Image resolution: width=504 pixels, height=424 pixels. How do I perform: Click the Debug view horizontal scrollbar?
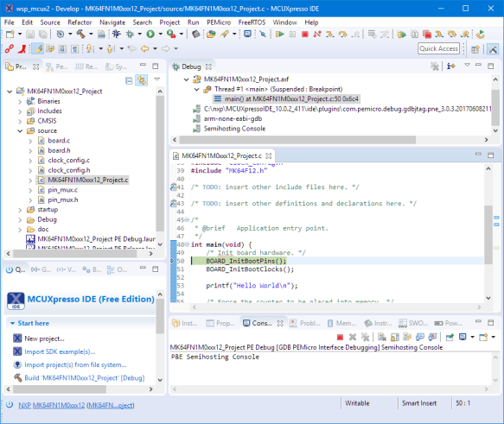(x=297, y=140)
